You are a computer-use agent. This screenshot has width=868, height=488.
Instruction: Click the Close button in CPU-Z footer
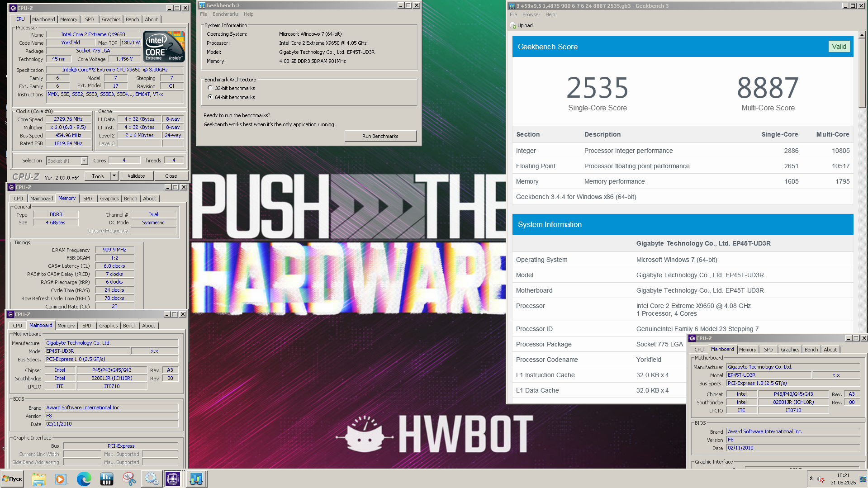click(x=171, y=176)
